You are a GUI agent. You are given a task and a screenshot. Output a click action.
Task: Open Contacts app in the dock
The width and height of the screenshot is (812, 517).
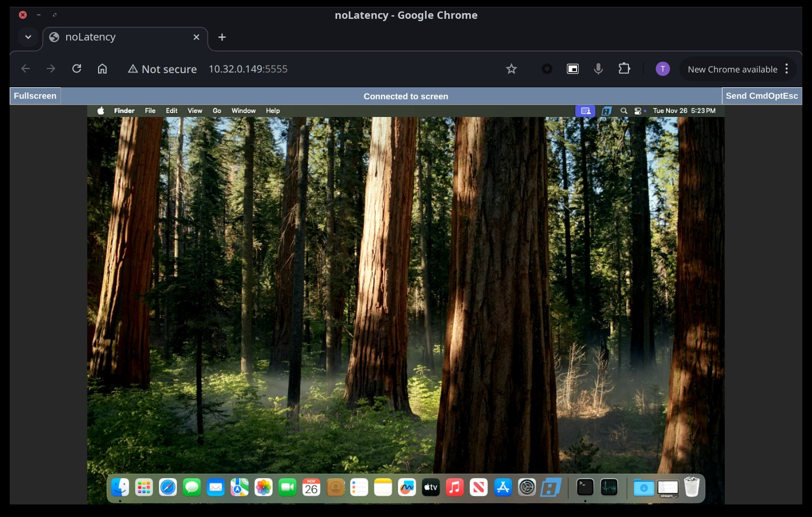(335, 487)
